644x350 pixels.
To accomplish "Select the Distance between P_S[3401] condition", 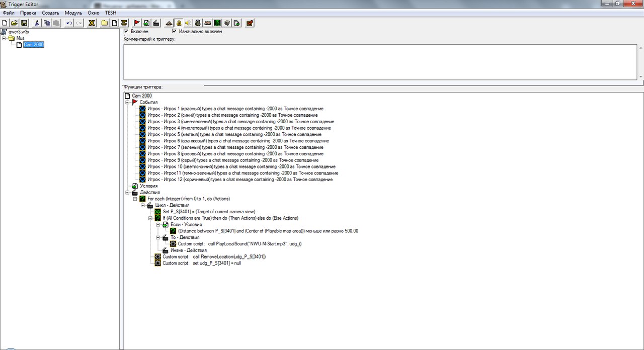I will click(268, 231).
